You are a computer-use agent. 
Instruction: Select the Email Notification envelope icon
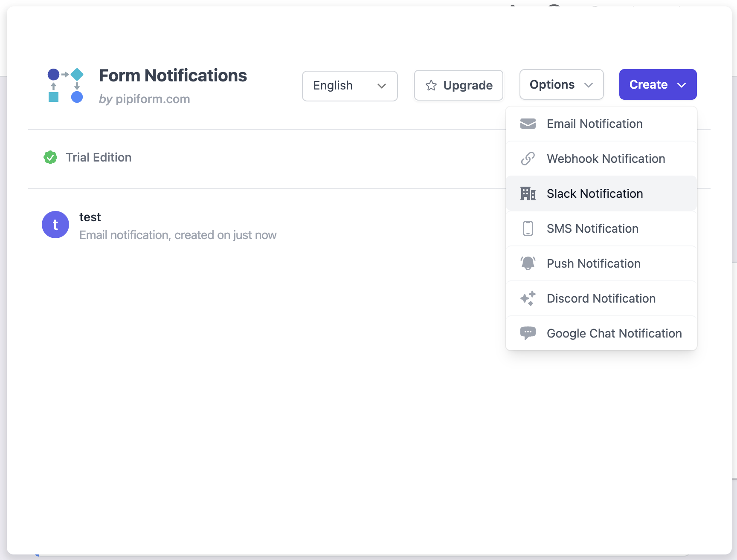coord(528,124)
